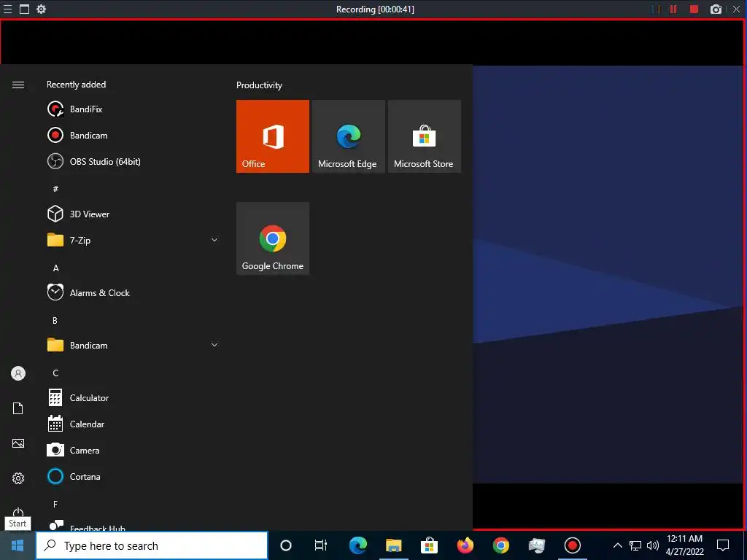
Task: Open Documents from Start sidebar
Action: (18, 408)
